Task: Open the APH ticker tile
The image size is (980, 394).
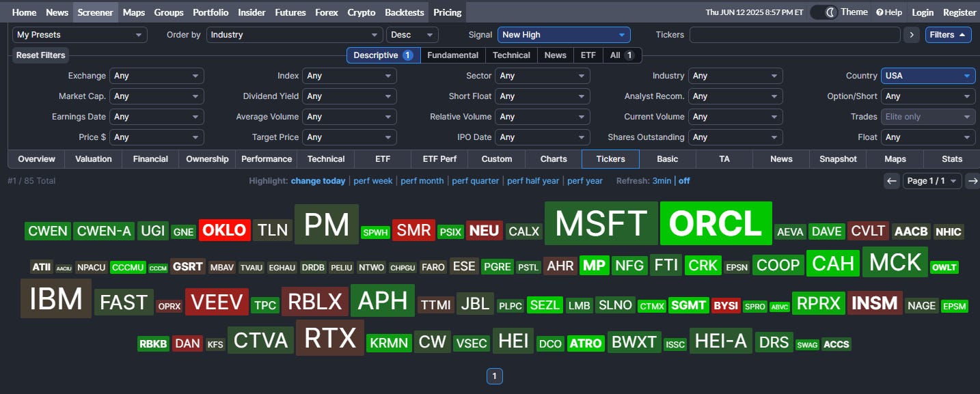Action: coord(383,300)
